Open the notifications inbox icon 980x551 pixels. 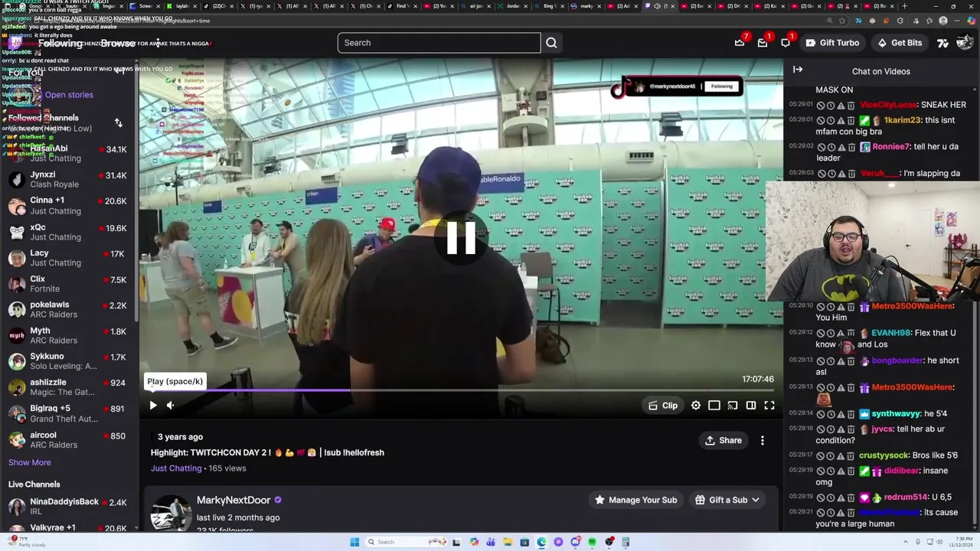(763, 43)
